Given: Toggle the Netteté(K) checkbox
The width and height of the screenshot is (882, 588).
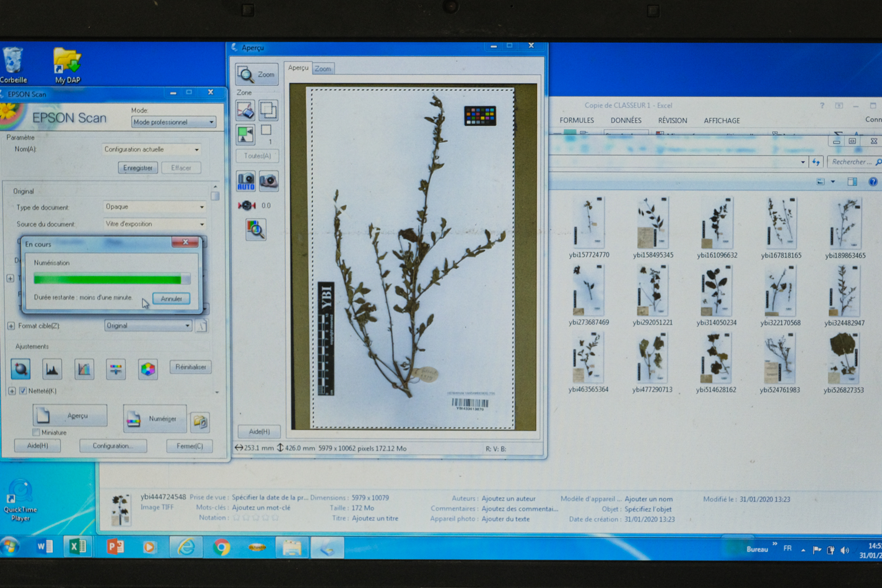Looking at the screenshot, I should point(23,390).
